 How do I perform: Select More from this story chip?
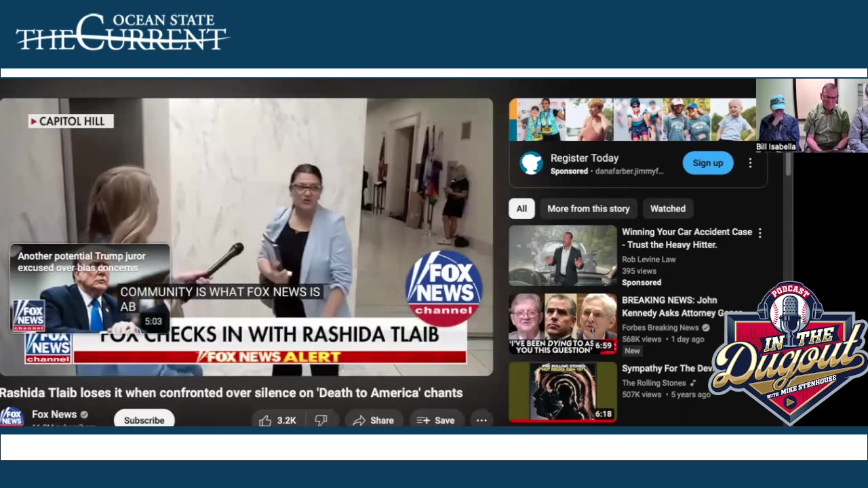pos(589,209)
